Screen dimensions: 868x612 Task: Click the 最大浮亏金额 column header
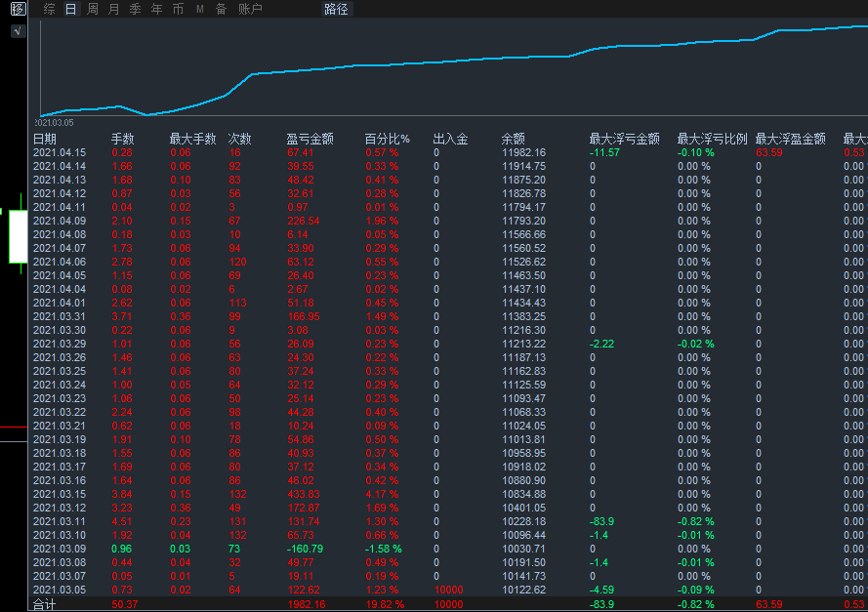pyautogui.click(x=625, y=139)
